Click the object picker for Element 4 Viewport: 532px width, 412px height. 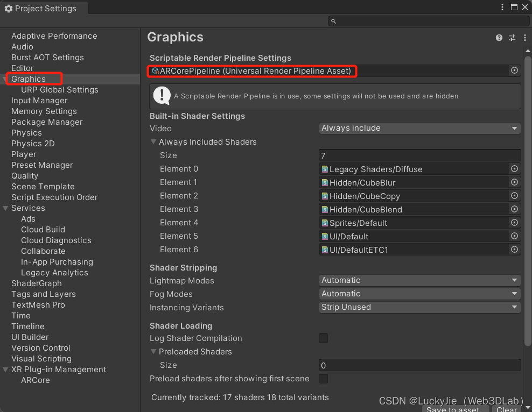[514, 223]
